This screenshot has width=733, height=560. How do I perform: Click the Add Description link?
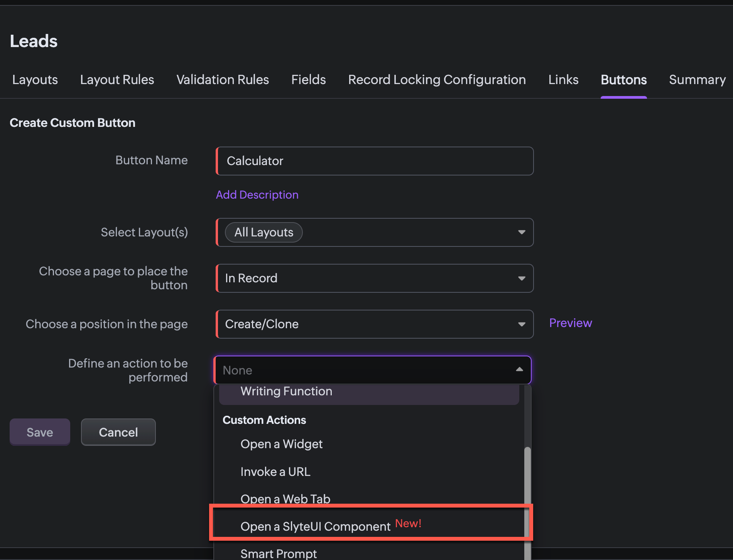(x=257, y=195)
